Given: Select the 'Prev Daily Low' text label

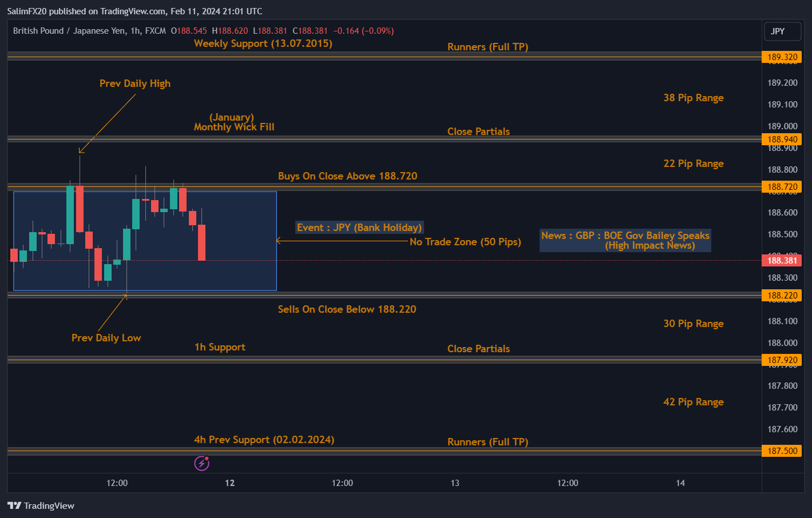Looking at the screenshot, I should coord(106,338).
